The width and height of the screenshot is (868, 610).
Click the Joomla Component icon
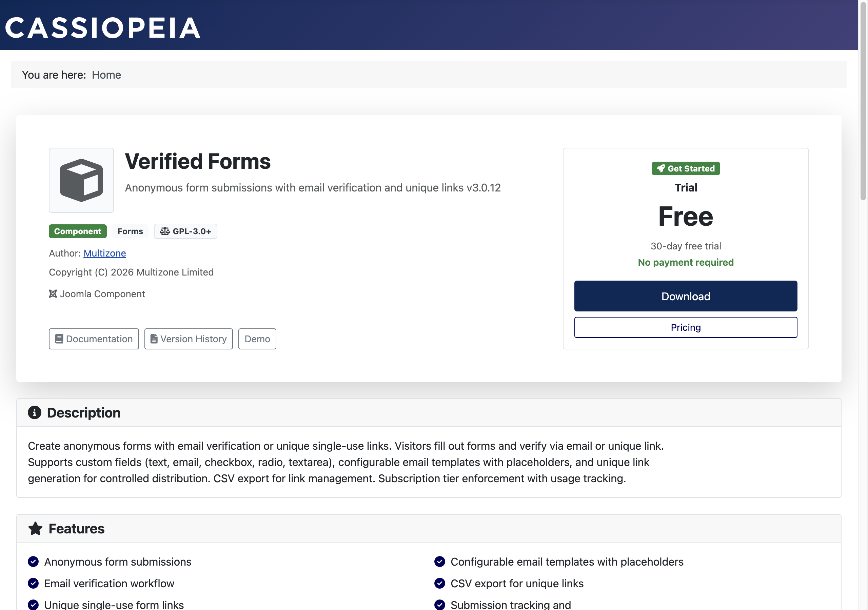[53, 294]
